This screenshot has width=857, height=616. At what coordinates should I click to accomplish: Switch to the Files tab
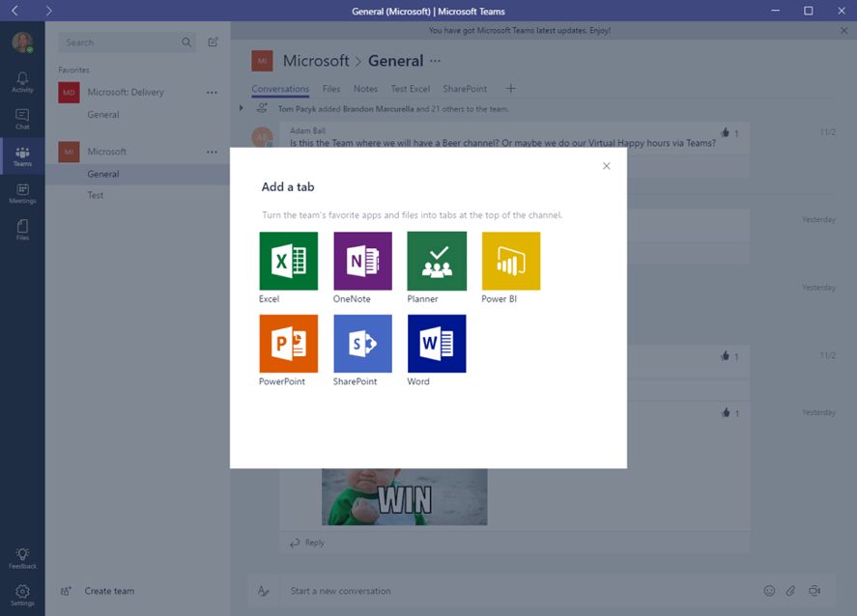click(331, 89)
